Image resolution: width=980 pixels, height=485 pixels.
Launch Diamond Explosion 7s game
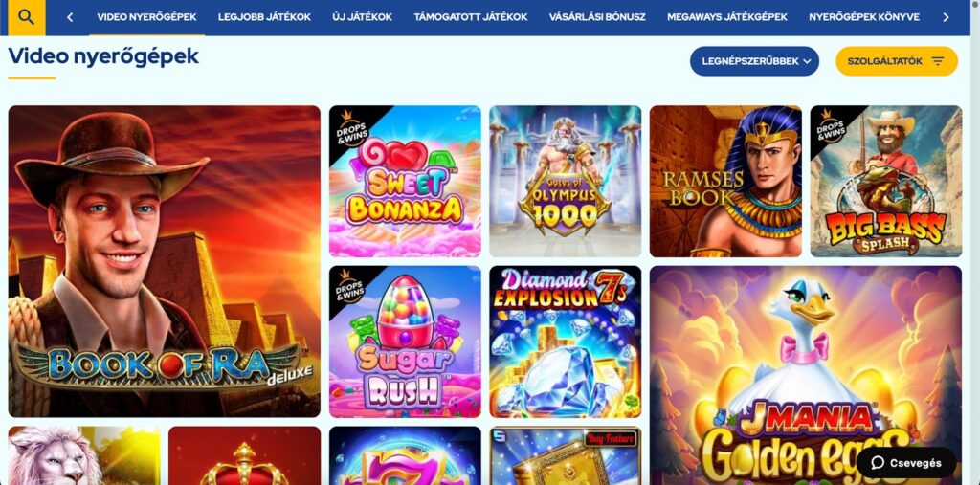tap(565, 342)
